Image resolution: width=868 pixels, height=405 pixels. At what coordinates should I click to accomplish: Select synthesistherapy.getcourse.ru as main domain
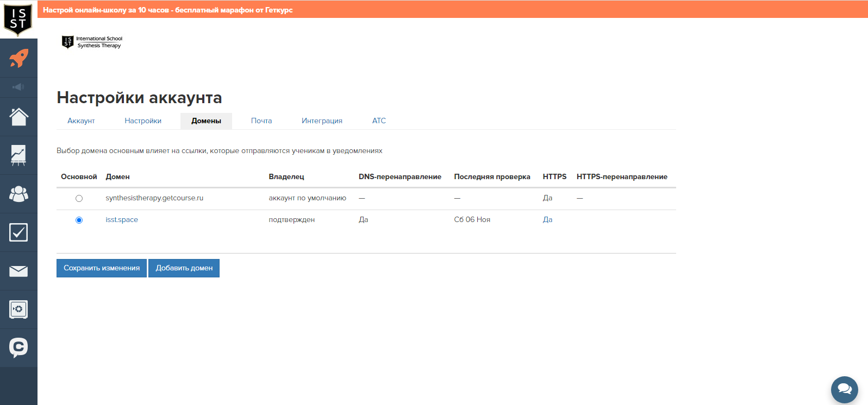point(79,199)
